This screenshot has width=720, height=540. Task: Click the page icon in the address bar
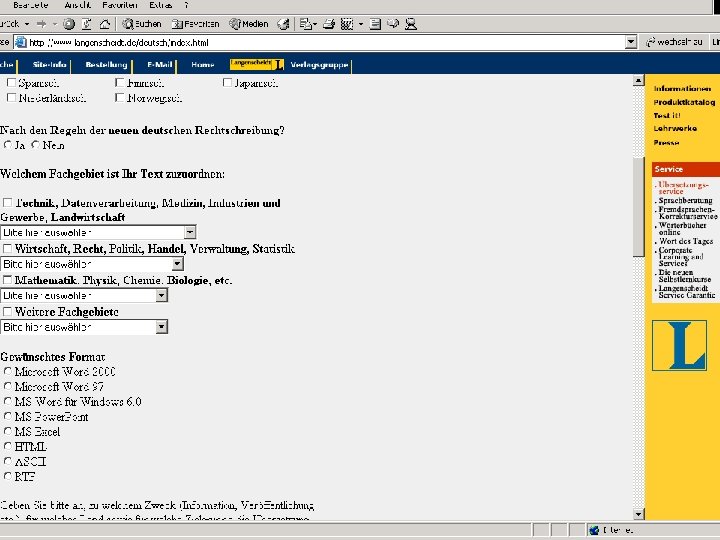point(21,43)
